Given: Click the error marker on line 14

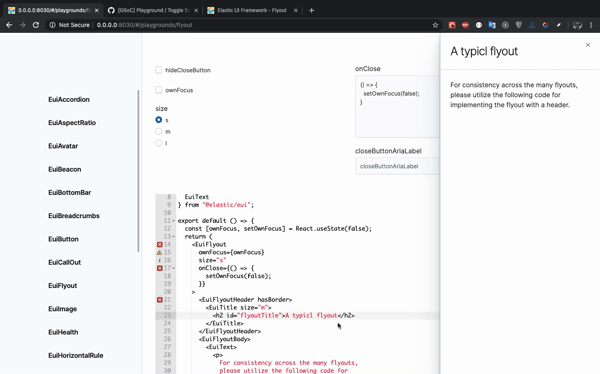Looking at the screenshot, I should [160, 244].
